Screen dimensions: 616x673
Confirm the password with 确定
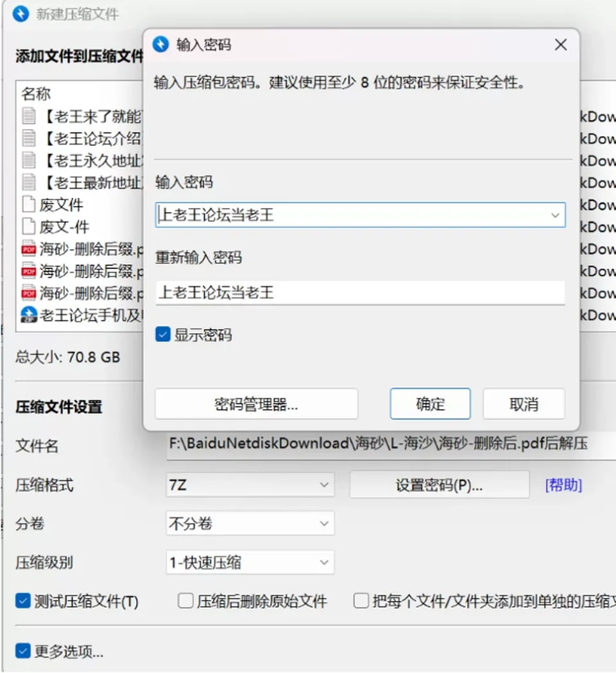tap(431, 404)
